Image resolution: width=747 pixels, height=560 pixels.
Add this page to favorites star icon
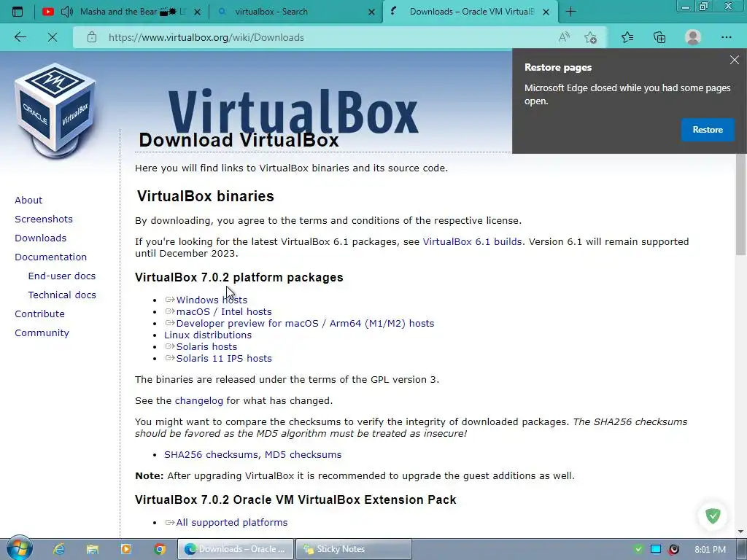pyautogui.click(x=591, y=37)
